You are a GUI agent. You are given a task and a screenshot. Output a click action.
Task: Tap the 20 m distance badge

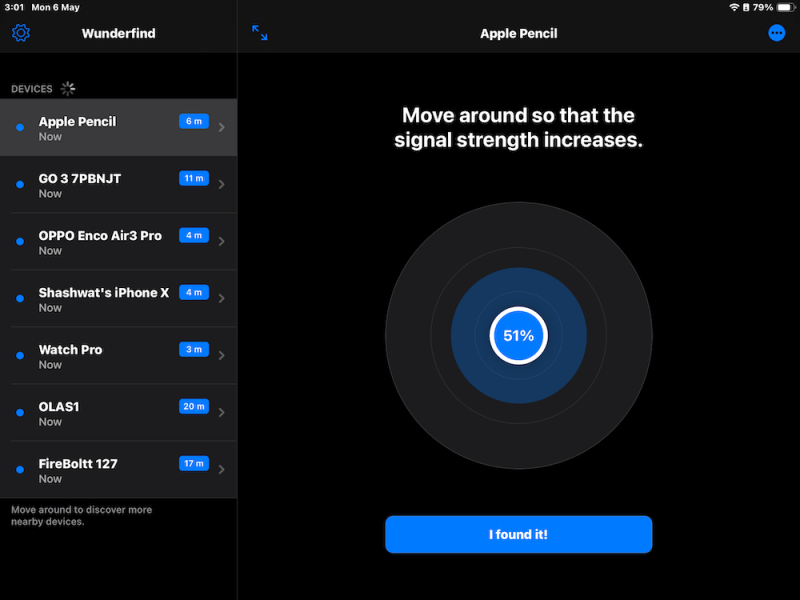point(194,407)
